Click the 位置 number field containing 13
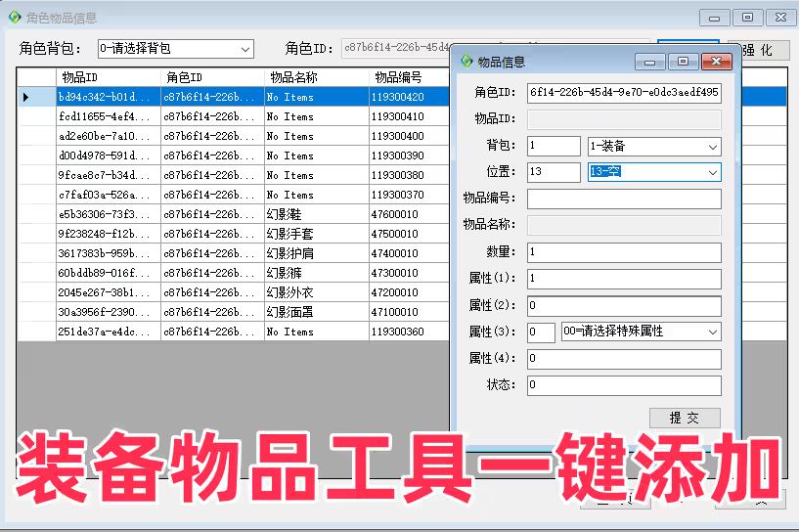 click(x=554, y=172)
